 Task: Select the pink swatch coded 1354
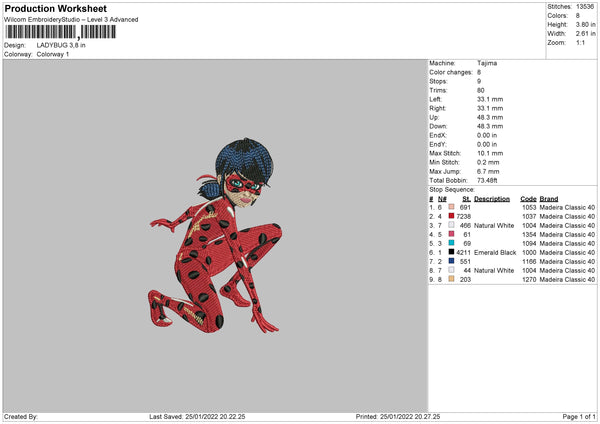coord(452,234)
